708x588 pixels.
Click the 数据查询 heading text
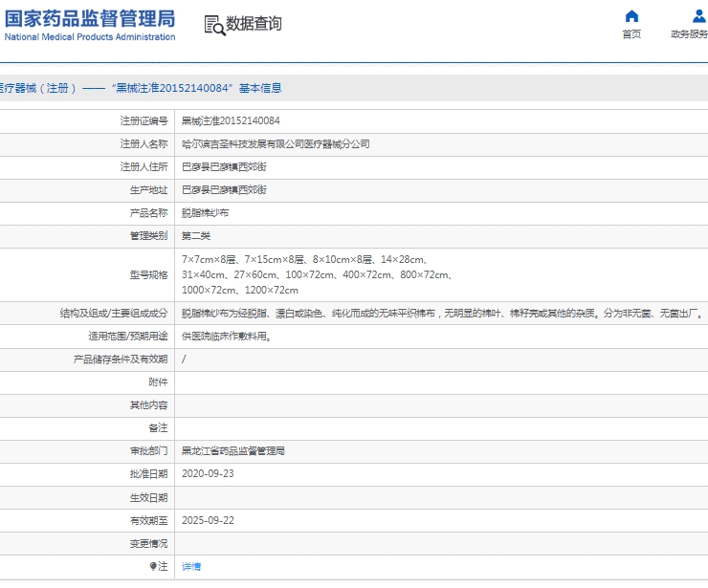coord(254,24)
